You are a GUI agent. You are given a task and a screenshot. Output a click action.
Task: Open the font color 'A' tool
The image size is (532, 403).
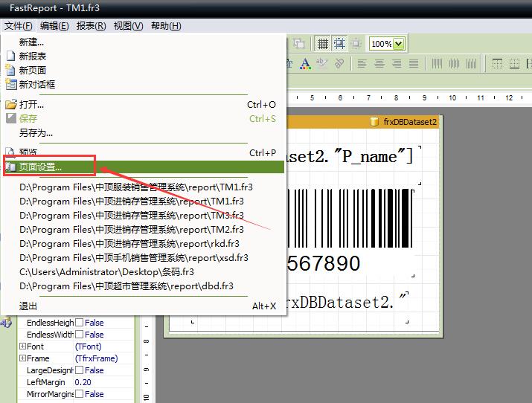point(305,63)
